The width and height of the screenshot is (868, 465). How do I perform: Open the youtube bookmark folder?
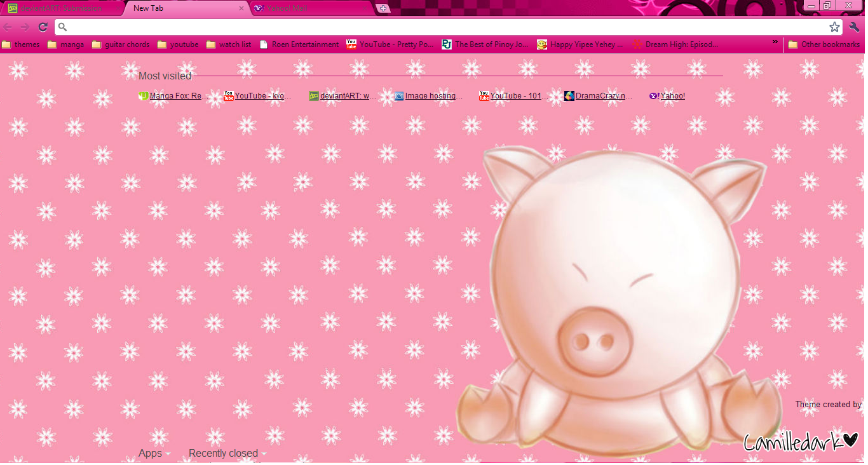(x=178, y=44)
